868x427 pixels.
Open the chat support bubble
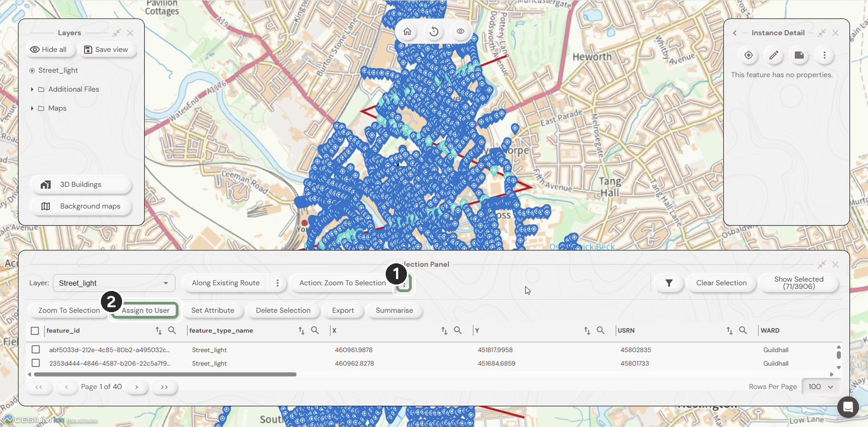click(x=848, y=407)
